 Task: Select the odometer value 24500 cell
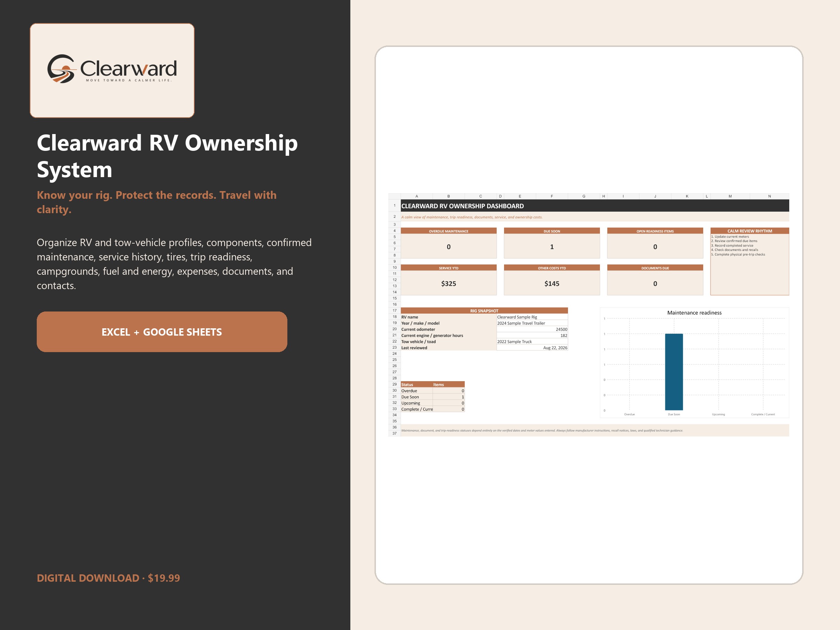pos(532,329)
